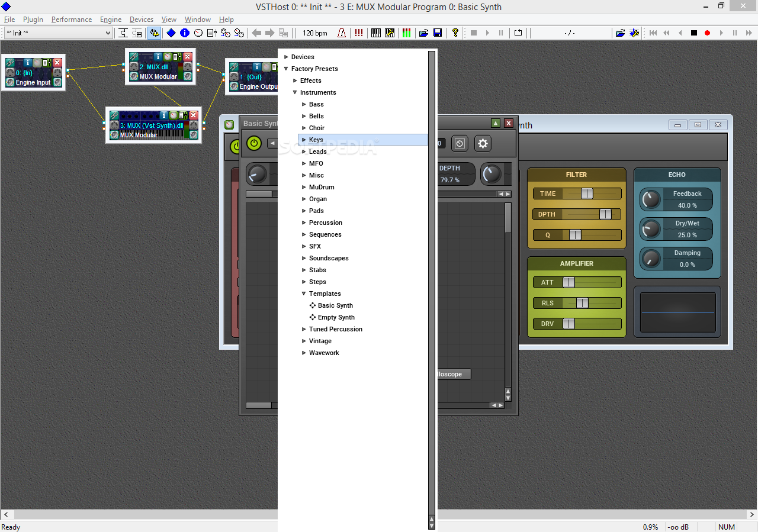Click the folder with wrench icon in the toolbar
This screenshot has height=532, width=758.
634,33
